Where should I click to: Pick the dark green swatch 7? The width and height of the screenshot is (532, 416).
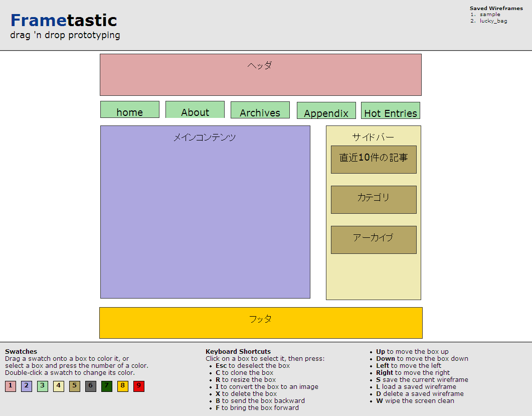coord(107,386)
